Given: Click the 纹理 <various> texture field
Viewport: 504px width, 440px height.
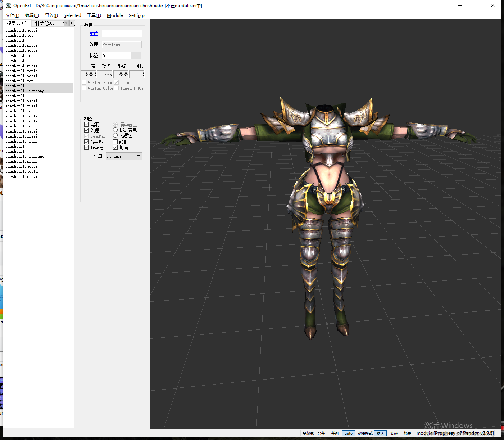Looking at the screenshot, I should [x=122, y=45].
